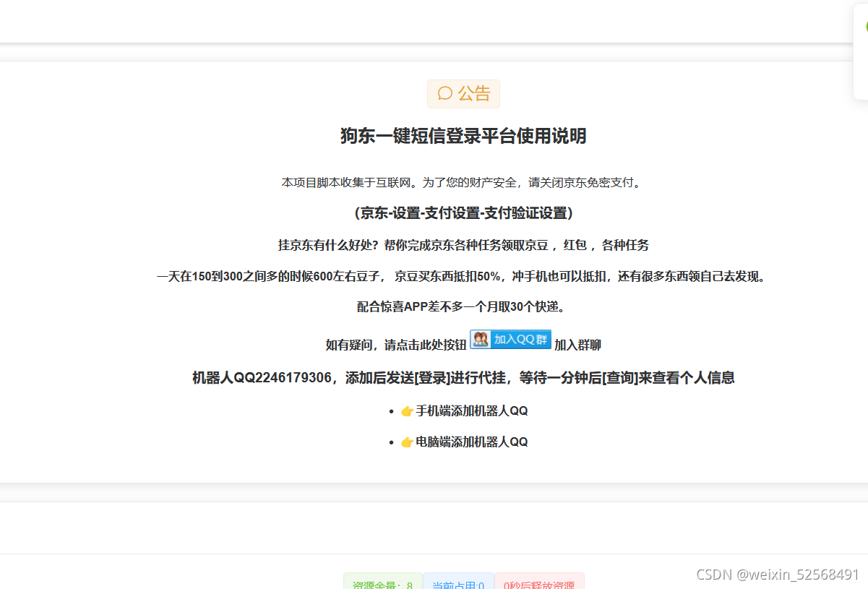Click the pointing hand emoji before 电脑端
Image resolution: width=868 pixels, height=589 pixels.
(408, 442)
